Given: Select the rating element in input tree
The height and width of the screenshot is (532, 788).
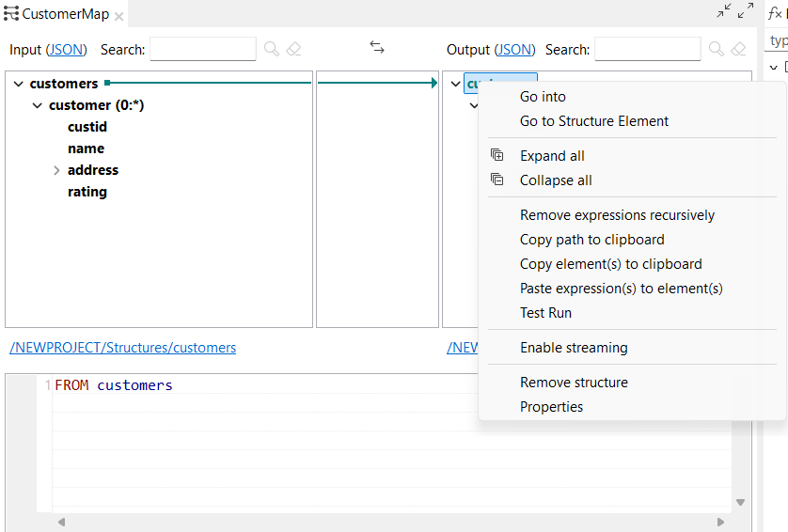Looking at the screenshot, I should [x=87, y=192].
